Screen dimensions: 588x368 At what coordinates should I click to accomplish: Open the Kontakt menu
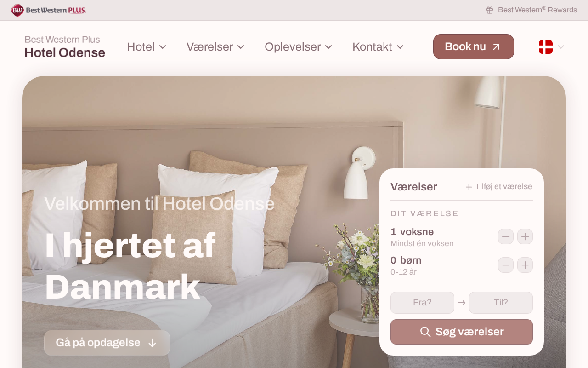coord(378,47)
